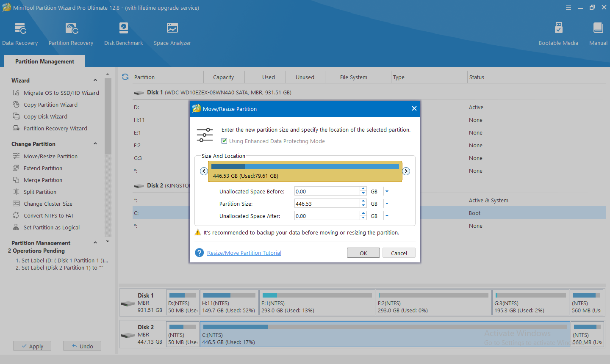
Task: Click the Convert NTFS to FAT icon
Action: (x=16, y=215)
